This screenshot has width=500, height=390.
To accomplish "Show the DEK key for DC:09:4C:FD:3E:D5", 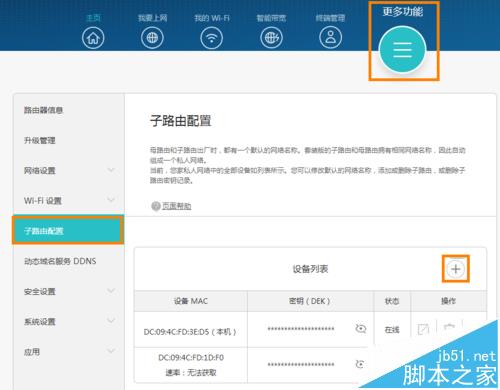I will pos(360,329).
